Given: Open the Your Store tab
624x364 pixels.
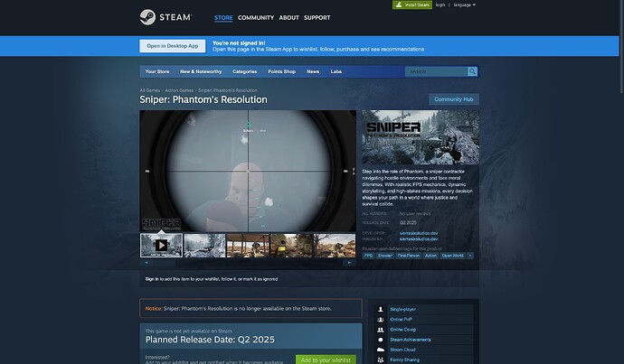Looking at the screenshot, I should coord(157,71).
